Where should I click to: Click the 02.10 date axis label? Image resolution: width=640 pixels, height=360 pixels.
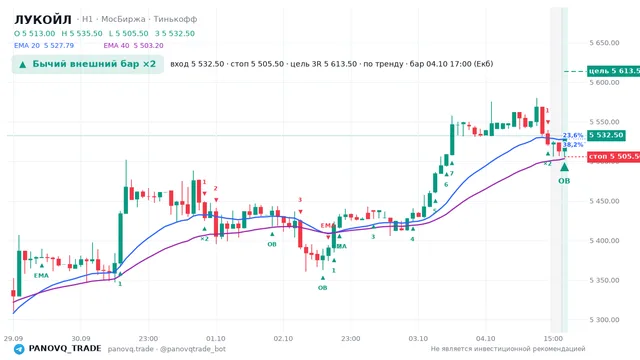click(283, 339)
